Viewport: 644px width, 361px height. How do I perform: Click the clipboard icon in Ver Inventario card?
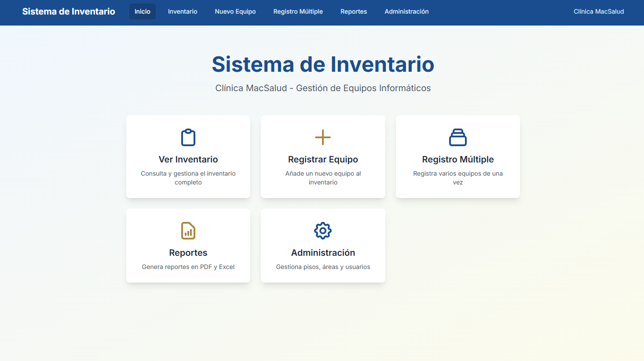[x=188, y=137]
